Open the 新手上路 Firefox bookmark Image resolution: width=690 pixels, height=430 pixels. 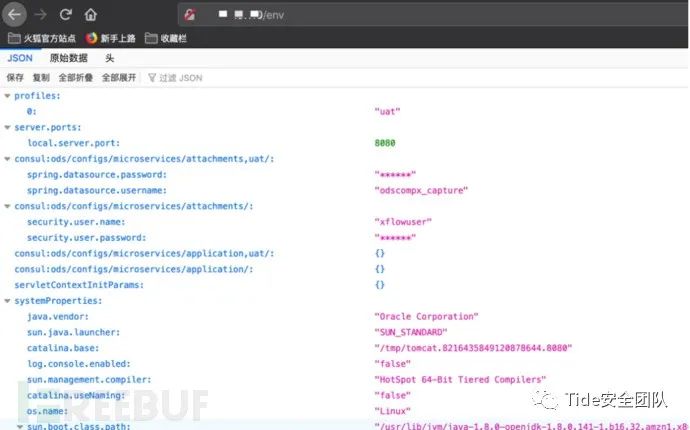(x=111, y=38)
